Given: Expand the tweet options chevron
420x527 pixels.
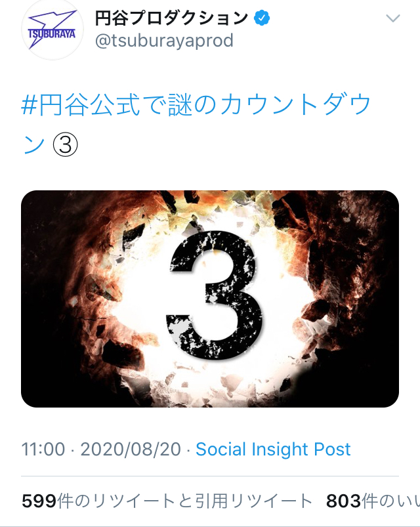Looking at the screenshot, I should pos(393,18).
